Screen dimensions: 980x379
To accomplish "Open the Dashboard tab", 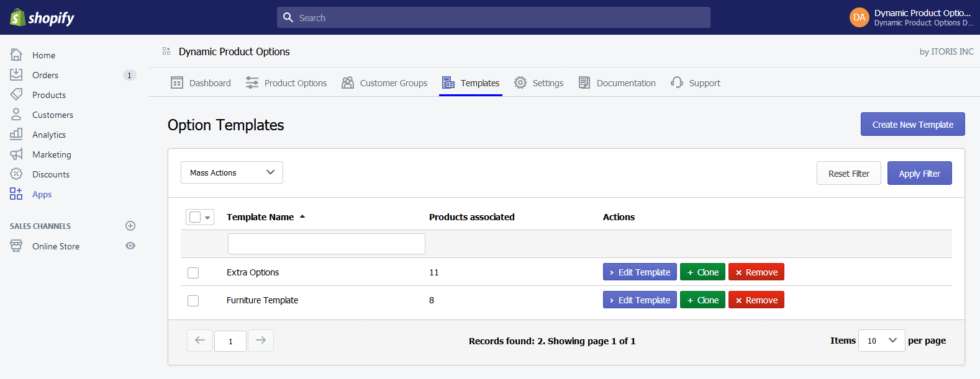I will pyautogui.click(x=201, y=82).
